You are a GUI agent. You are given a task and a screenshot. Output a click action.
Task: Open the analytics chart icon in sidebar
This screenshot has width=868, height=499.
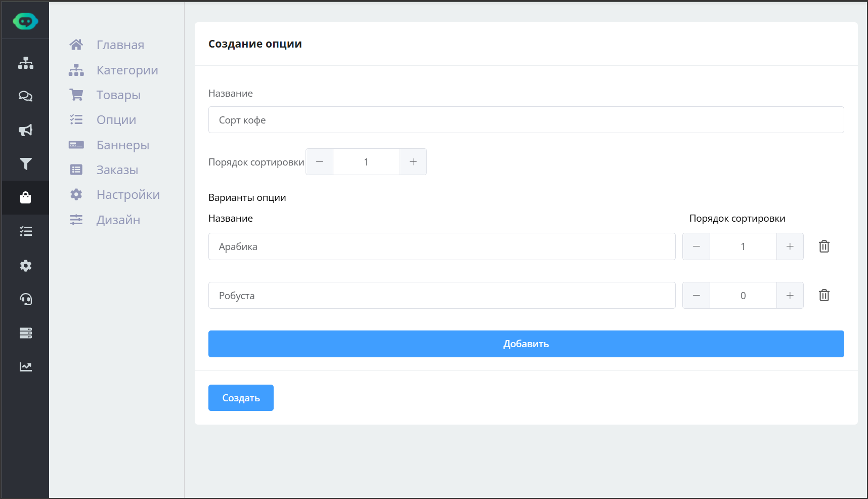click(26, 366)
